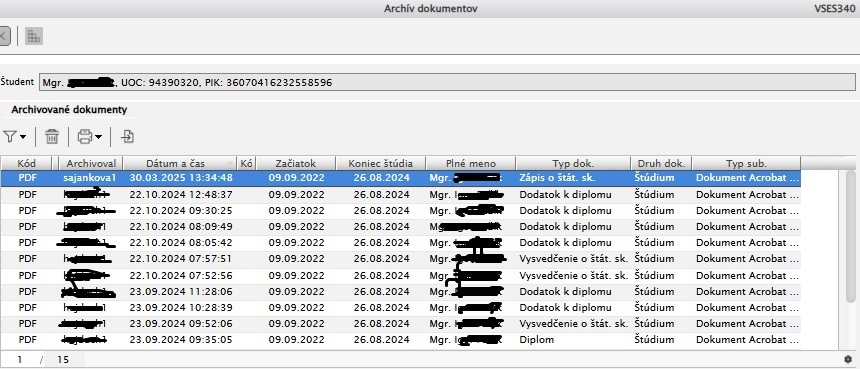Sort by the Začiatok column header
This screenshot has height=369, width=860.
tap(296, 163)
